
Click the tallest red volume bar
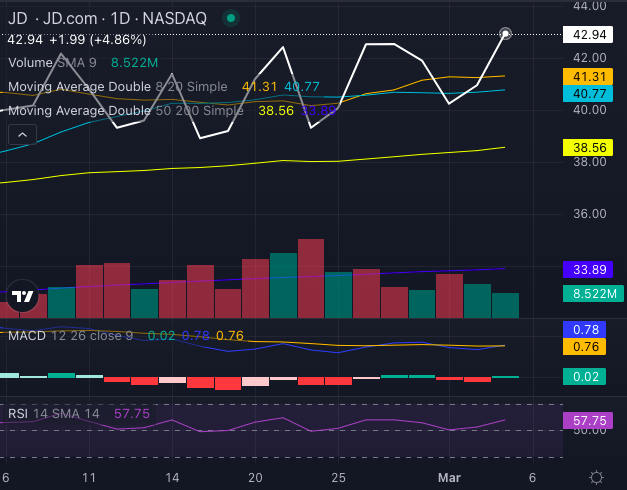pyautogui.click(x=311, y=279)
